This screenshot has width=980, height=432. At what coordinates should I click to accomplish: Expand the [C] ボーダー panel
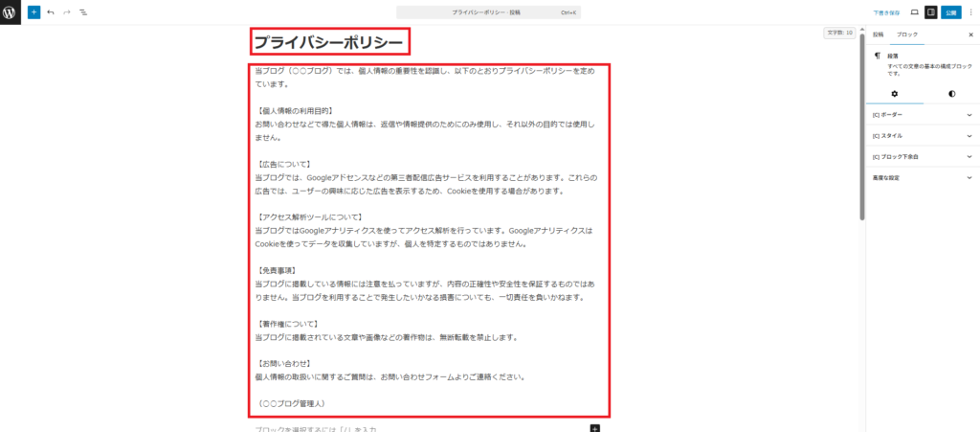923,114
